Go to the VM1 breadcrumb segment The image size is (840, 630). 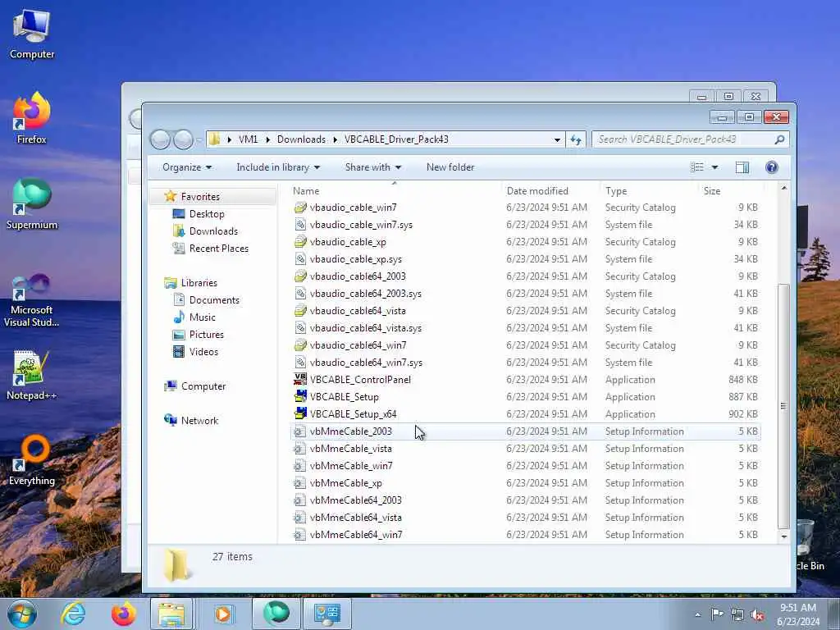coord(248,139)
